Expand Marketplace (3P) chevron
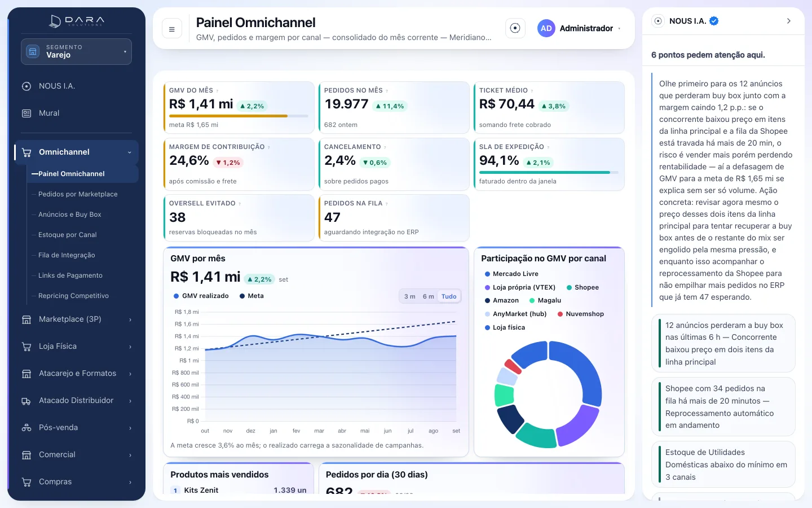Screen dimensions: 812x508 [130, 319]
